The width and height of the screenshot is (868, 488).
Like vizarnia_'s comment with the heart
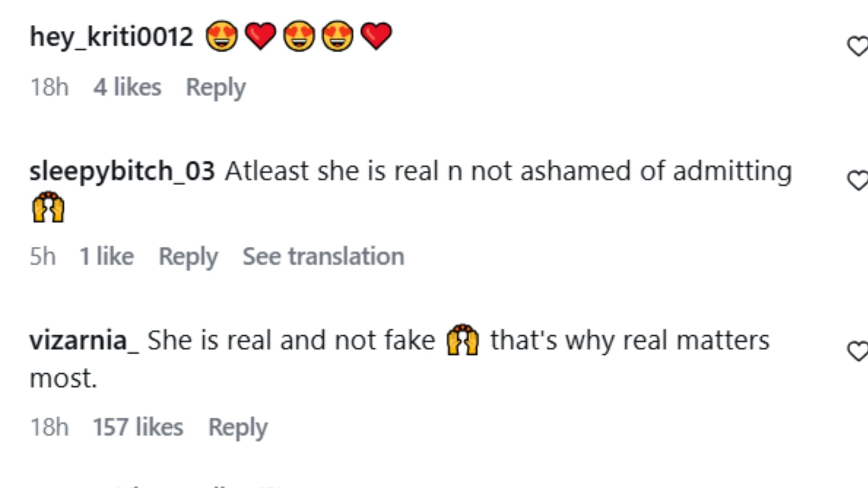pos(858,351)
